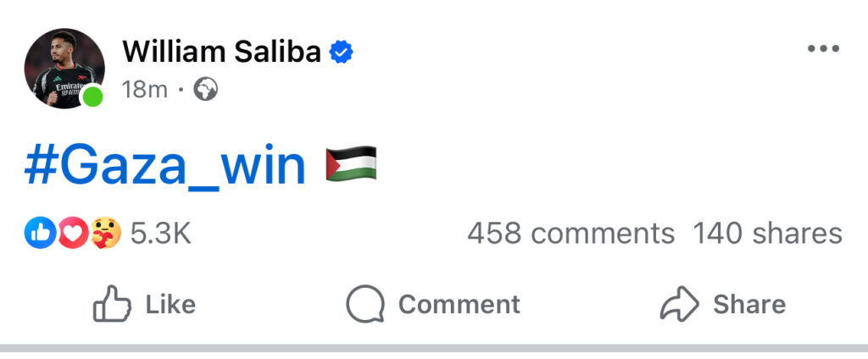Click the William Saliba name link

click(x=221, y=52)
